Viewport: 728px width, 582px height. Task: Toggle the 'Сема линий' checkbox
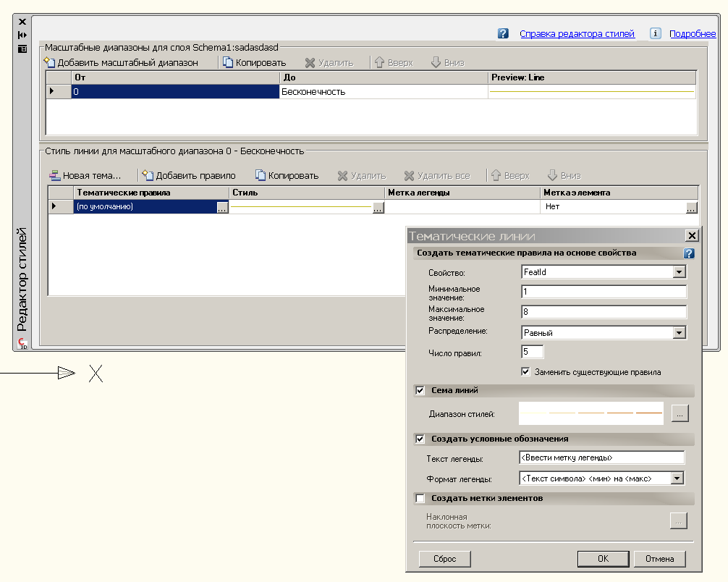420,391
